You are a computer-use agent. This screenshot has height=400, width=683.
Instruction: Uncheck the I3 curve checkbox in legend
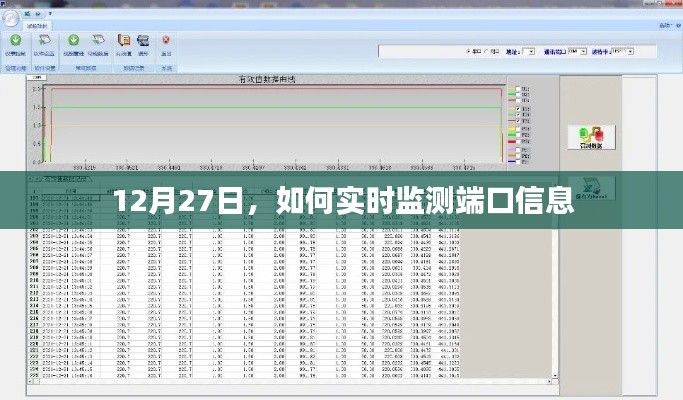tap(518, 121)
